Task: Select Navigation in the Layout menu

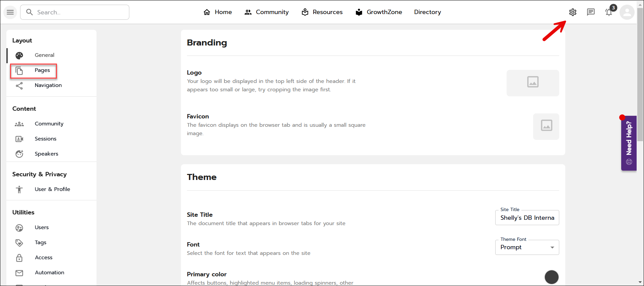Action: click(x=48, y=85)
